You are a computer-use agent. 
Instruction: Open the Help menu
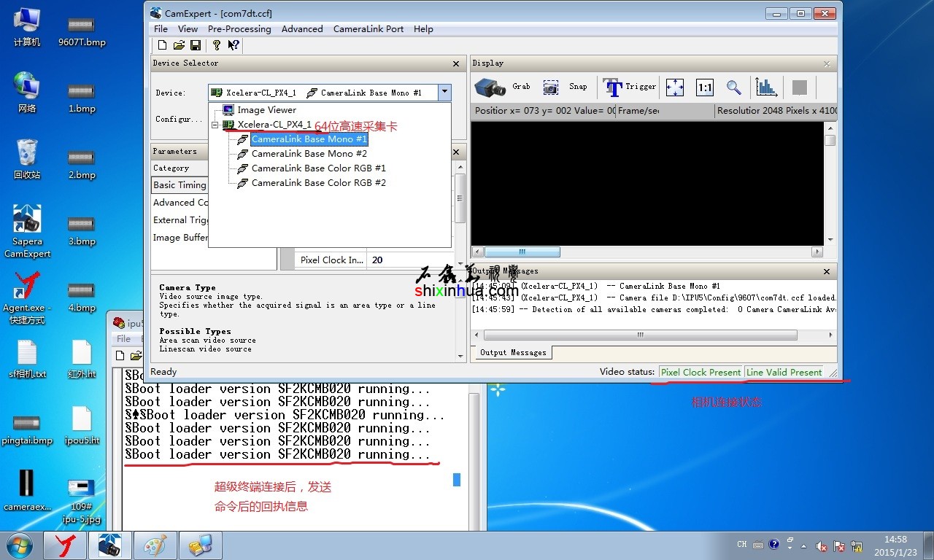click(423, 29)
